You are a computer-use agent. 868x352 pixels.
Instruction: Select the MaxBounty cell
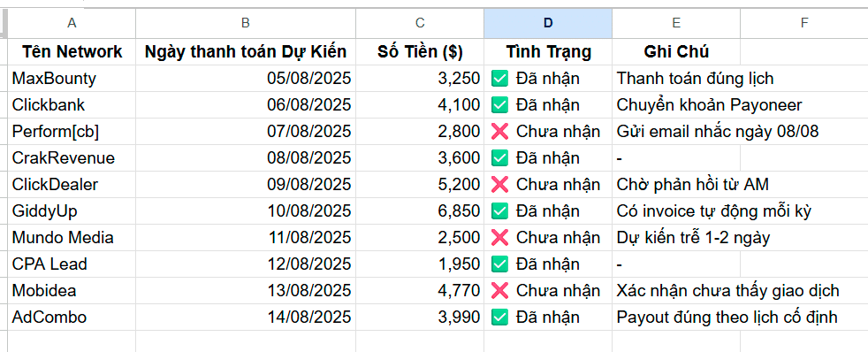click(72, 79)
